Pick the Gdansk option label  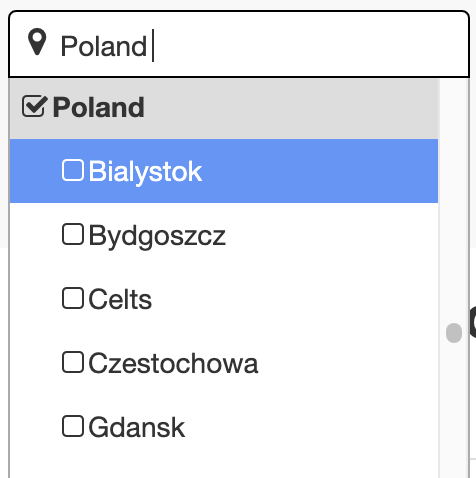coord(136,427)
